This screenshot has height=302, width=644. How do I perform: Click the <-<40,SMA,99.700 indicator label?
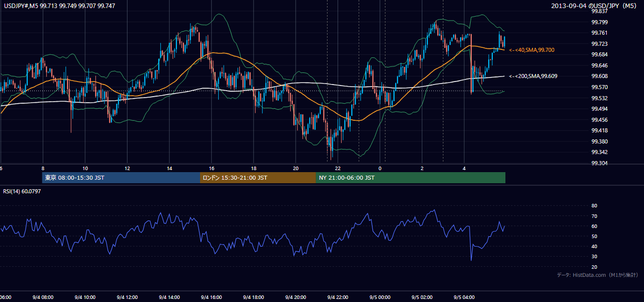[532, 50]
